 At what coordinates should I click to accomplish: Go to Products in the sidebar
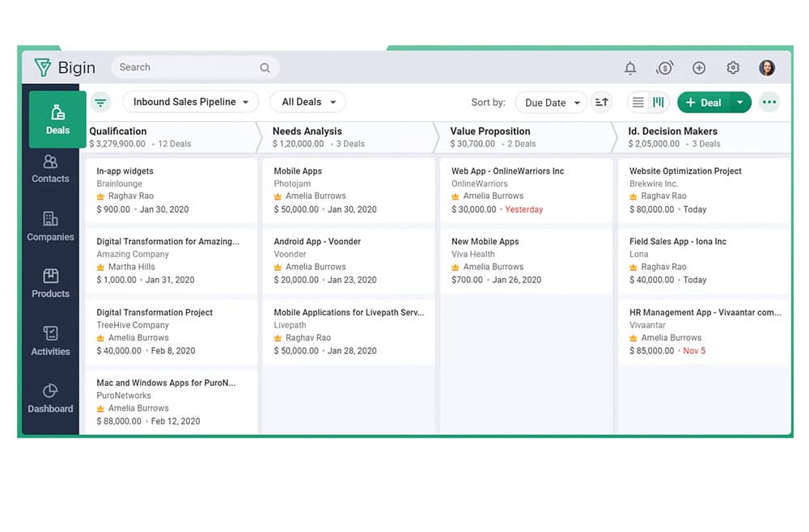pos(50,284)
